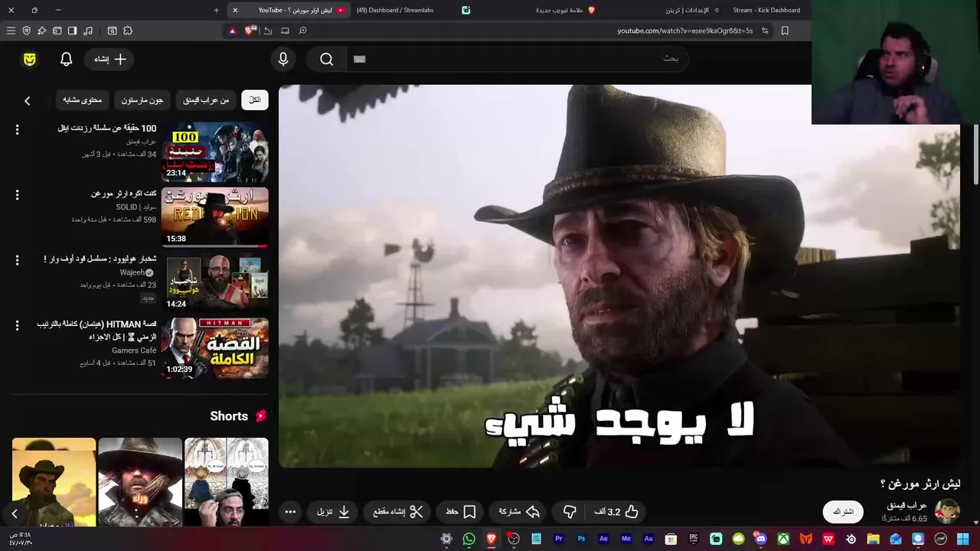Click the Gamers Café channel name
This screenshot has width=980, height=551.
pos(134,350)
